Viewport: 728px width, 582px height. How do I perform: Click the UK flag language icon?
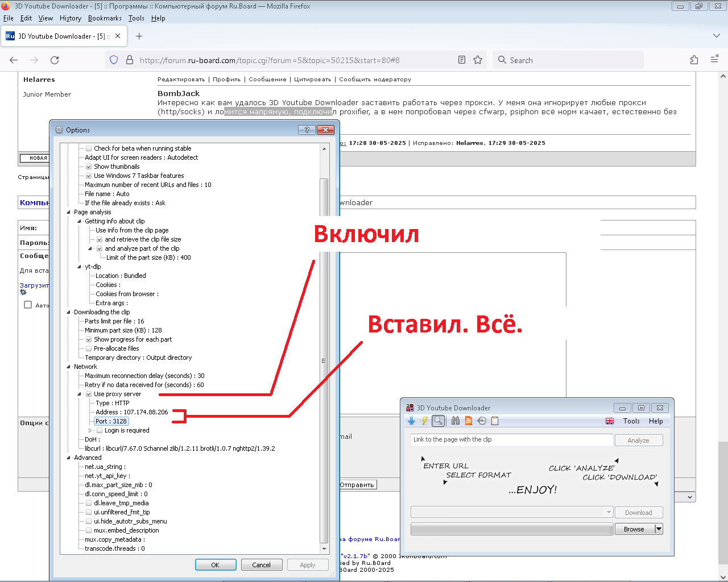610,421
